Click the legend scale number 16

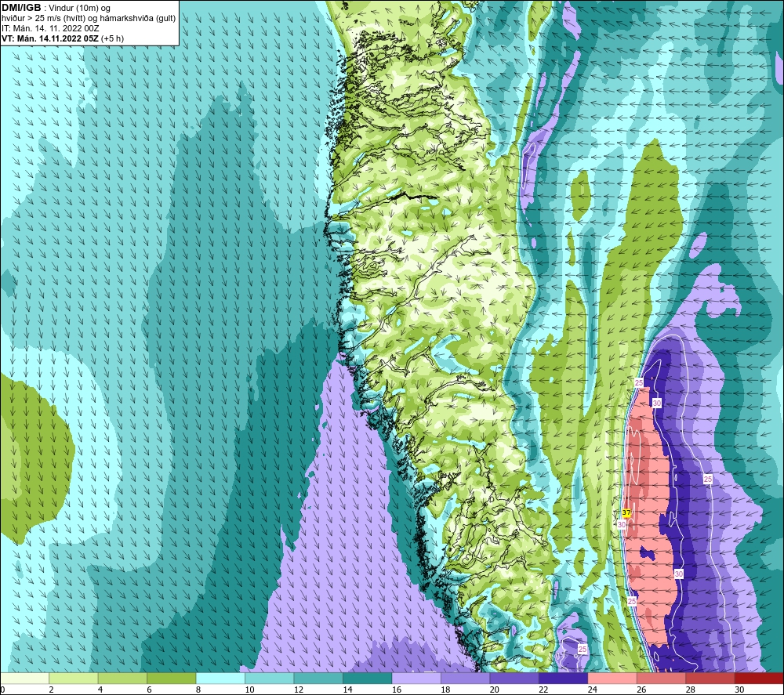(397, 690)
